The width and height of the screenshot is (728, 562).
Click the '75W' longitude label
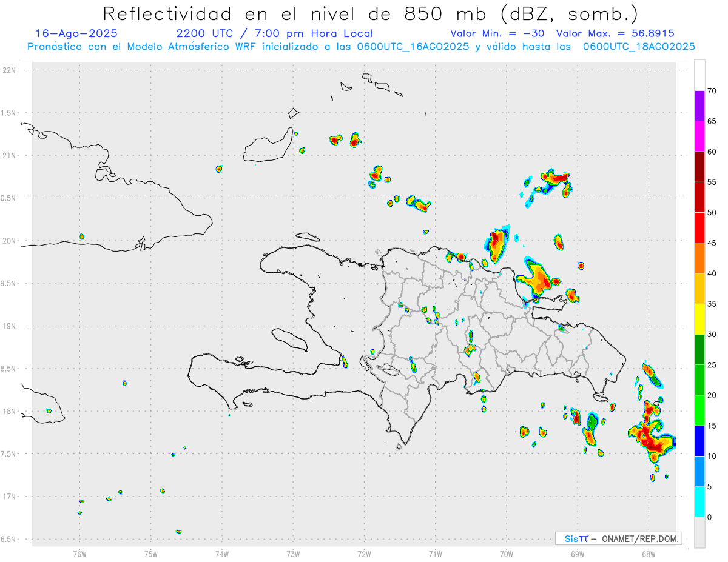tap(151, 554)
